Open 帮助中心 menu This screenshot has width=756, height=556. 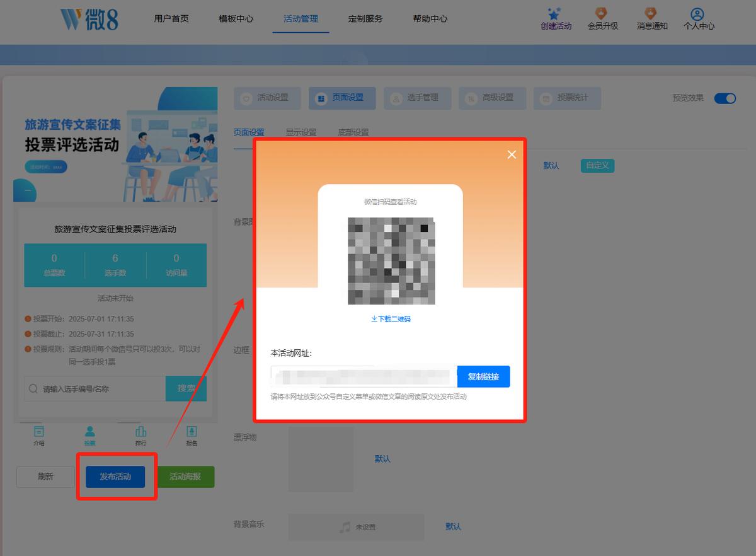tap(430, 19)
